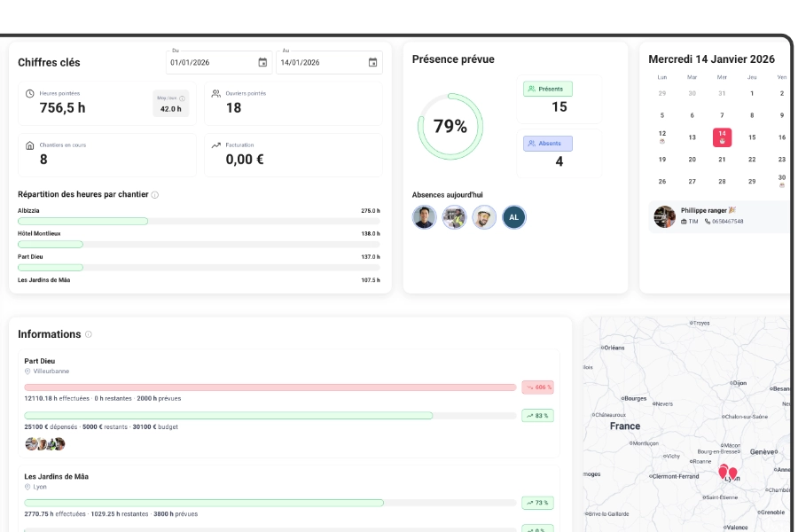Image resolution: width=798 pixels, height=532 pixels.
Task: Click the red 606 % badge for Part Dieu
Action: click(x=537, y=387)
